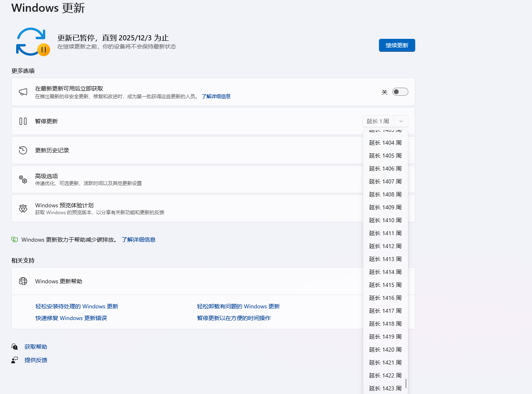532x394 pixels.
Task: Select 延长 1404 周 from the list
Action: (x=385, y=143)
